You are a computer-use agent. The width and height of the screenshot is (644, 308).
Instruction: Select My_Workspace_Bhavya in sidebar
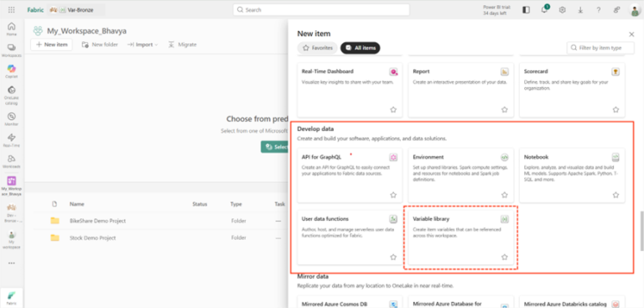pos(12,185)
